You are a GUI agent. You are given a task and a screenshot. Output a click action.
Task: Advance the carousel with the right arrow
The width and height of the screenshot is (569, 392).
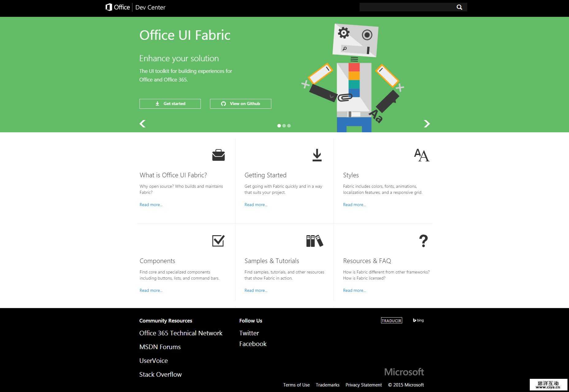[x=427, y=124]
